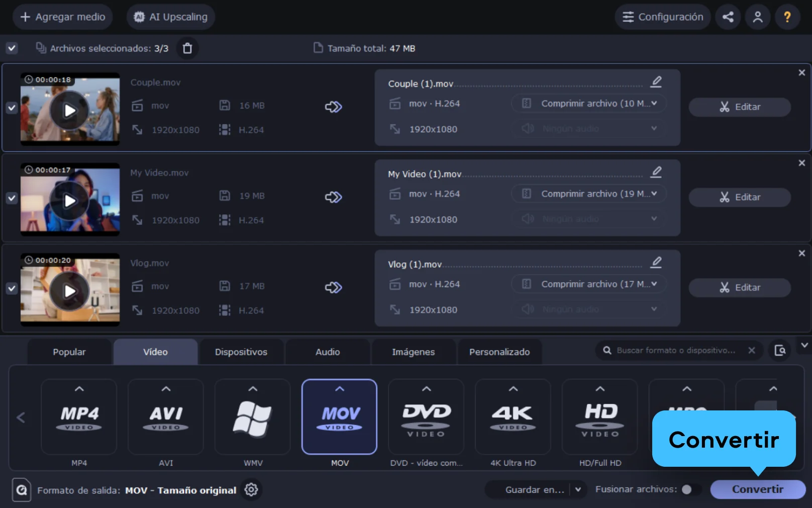Delete selected files with trash icon

(x=187, y=48)
